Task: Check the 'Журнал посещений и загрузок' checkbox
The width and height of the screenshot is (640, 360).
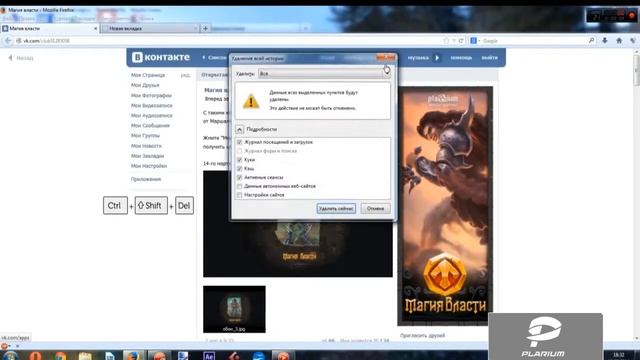Action: [x=240, y=142]
